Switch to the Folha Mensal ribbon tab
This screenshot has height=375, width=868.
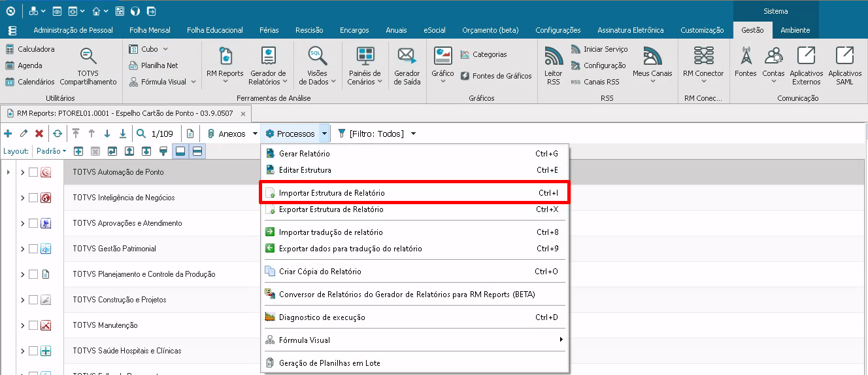tap(150, 30)
